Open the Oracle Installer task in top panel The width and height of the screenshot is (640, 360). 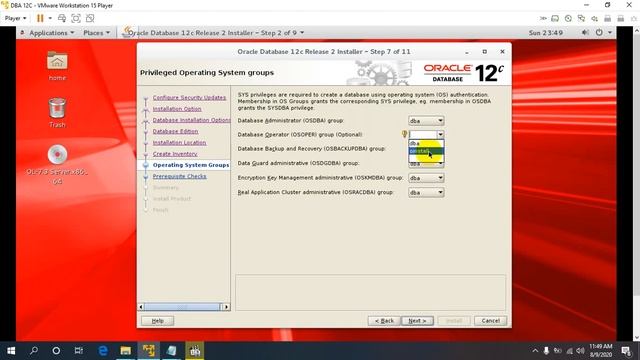pyautogui.click(x=213, y=33)
